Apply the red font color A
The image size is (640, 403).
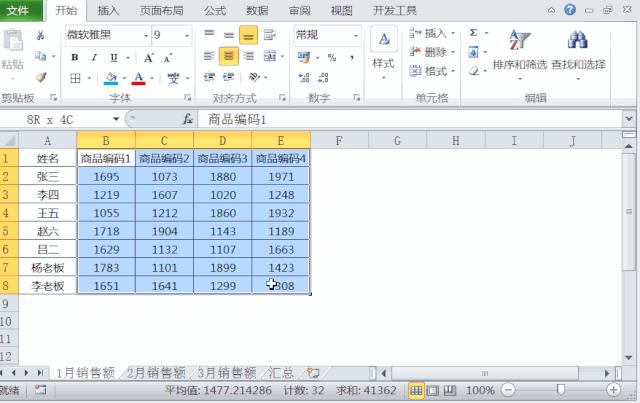point(138,78)
